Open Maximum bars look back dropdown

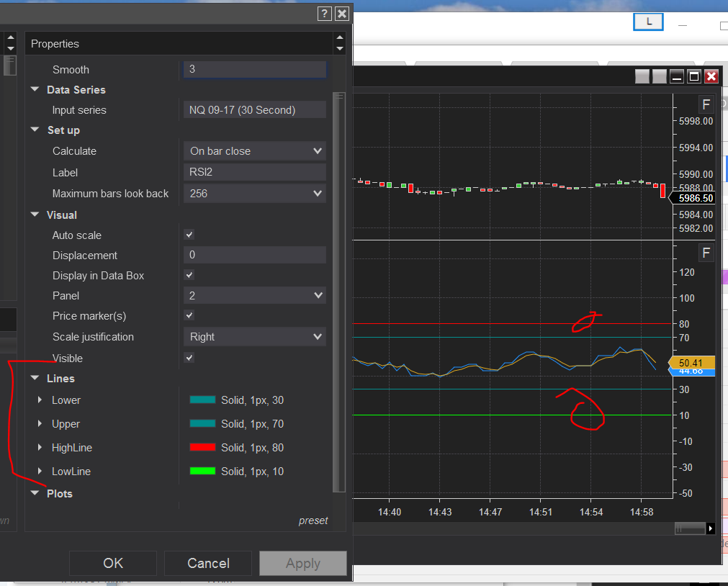point(254,194)
